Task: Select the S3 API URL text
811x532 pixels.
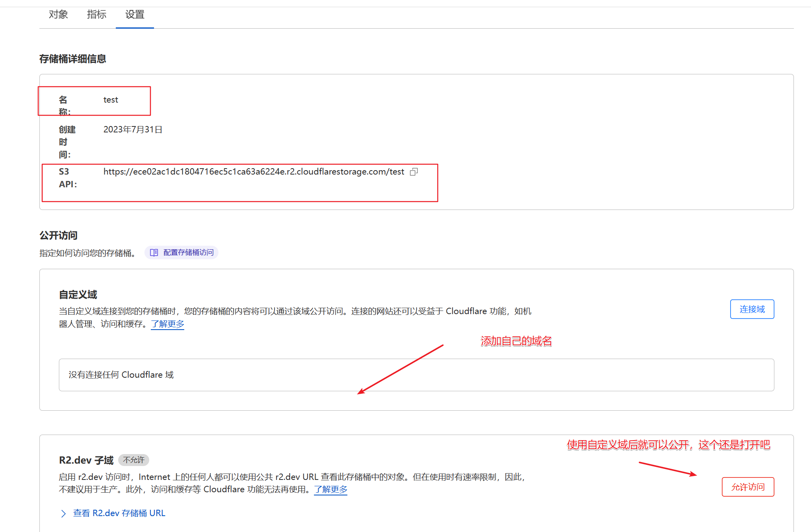Action: pyautogui.click(x=253, y=171)
